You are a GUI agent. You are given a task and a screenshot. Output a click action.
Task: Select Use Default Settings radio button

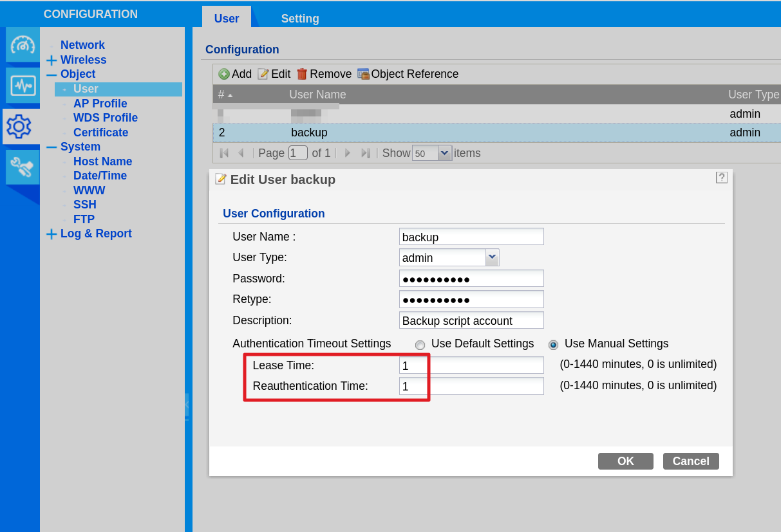click(x=420, y=345)
